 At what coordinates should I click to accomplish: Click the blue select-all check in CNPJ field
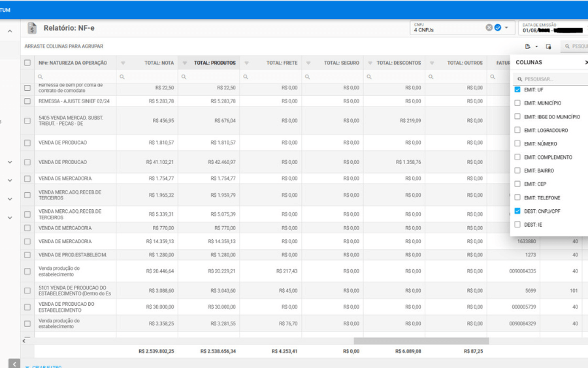coord(498,27)
